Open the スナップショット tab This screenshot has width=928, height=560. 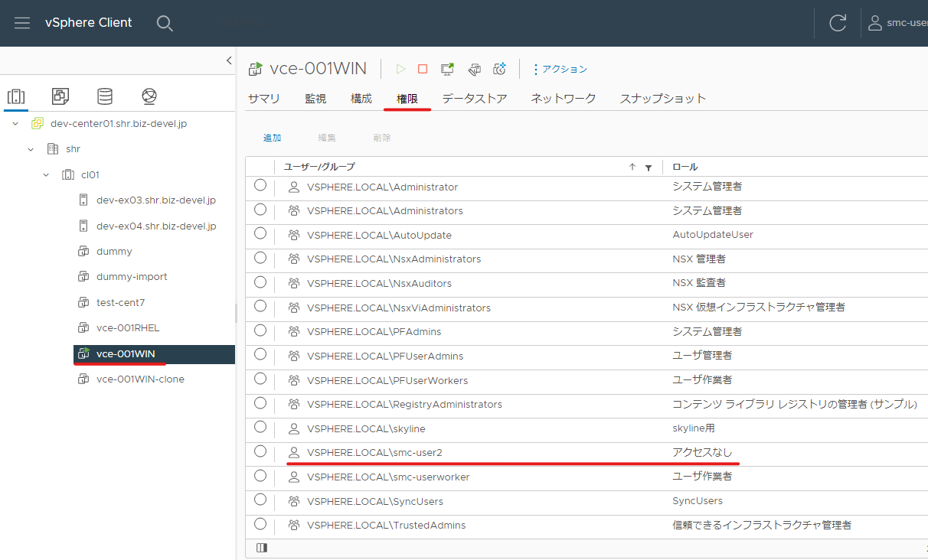point(663,99)
